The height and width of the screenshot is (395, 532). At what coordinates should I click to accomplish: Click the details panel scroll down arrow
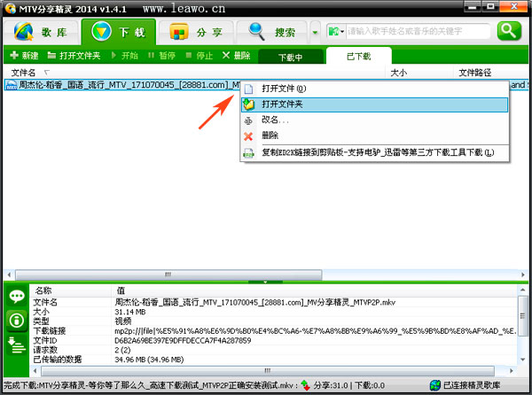(522, 360)
